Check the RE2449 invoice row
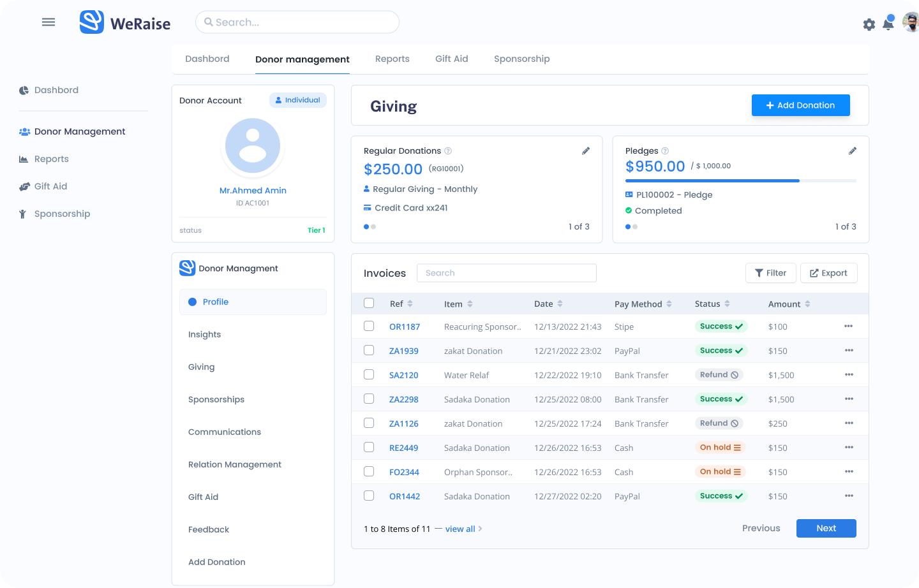The height and width of the screenshot is (588, 919). pos(369,447)
